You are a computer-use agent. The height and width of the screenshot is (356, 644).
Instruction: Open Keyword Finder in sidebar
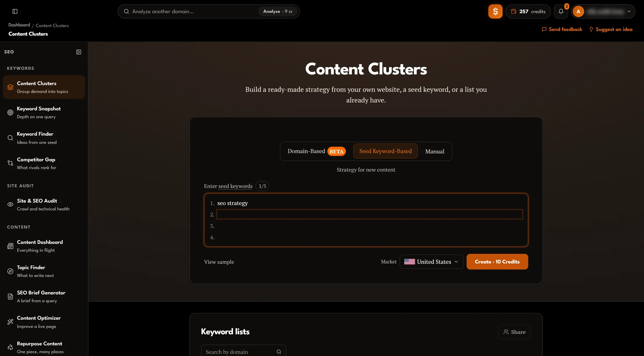(x=44, y=138)
